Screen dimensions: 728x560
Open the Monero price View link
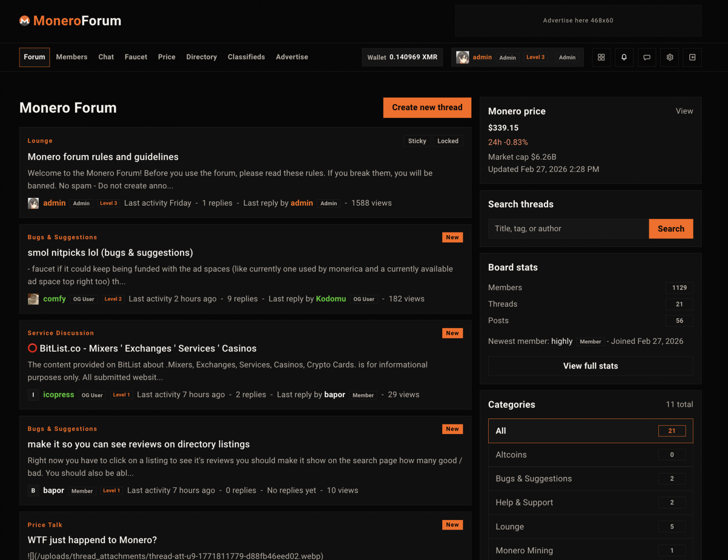[684, 111]
